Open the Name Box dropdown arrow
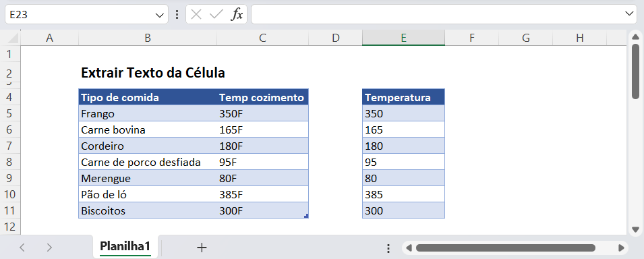Image resolution: width=644 pixels, height=259 pixels. [159, 16]
